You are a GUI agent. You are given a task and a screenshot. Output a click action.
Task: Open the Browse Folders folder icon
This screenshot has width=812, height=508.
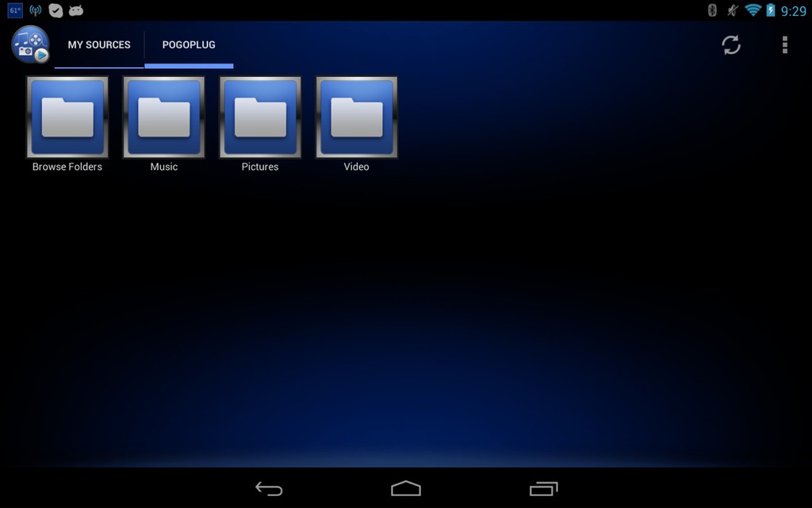point(67,117)
